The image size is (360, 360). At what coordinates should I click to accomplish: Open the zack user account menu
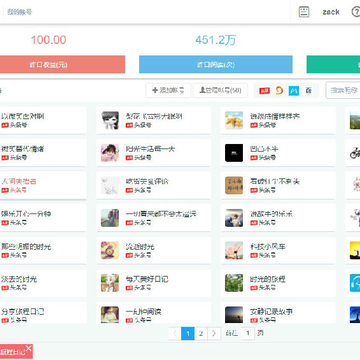click(331, 12)
